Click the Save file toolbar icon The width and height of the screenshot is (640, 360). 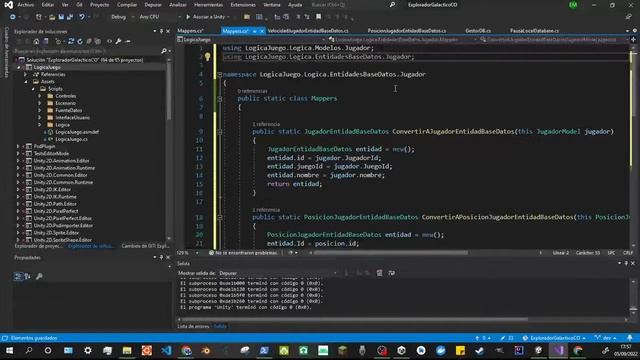pos(61,17)
